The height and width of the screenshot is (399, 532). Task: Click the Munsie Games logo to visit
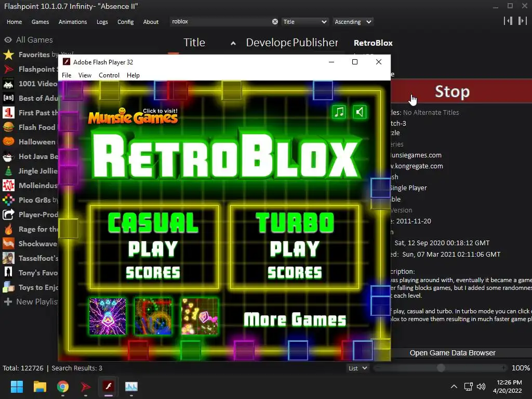point(132,116)
